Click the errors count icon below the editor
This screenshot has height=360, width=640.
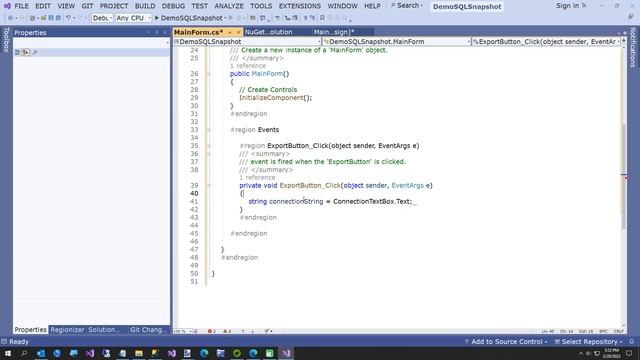click(x=211, y=331)
